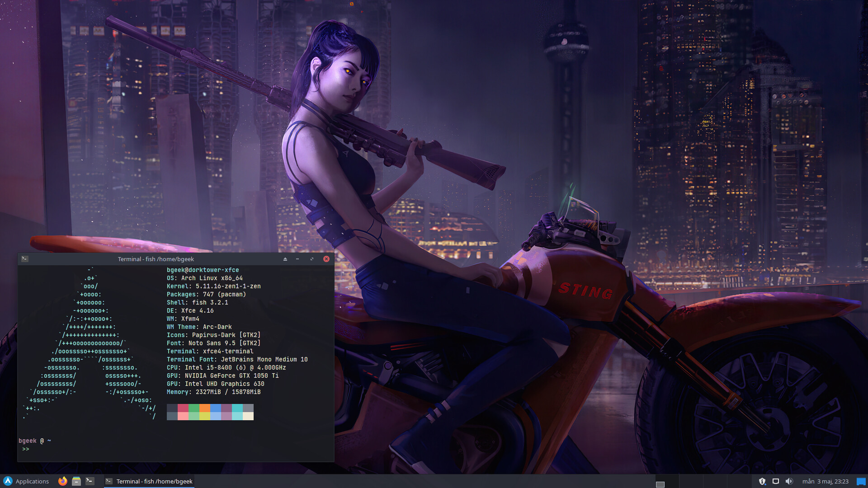
Task: Click the '>>' prompt input line in terminal
Action: 26,449
